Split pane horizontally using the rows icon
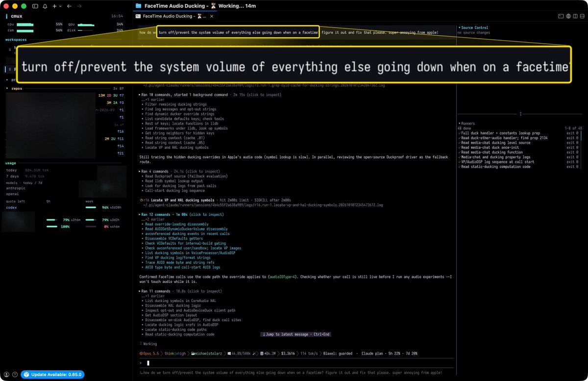This screenshot has height=381, width=588. point(581,16)
